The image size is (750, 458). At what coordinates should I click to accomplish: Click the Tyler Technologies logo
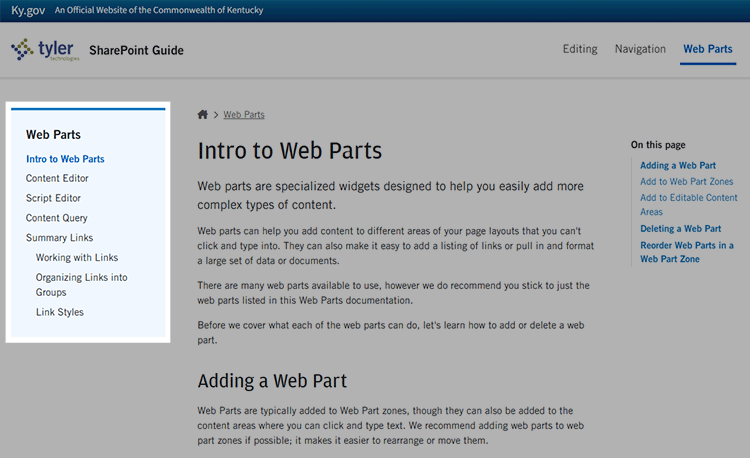(45, 50)
